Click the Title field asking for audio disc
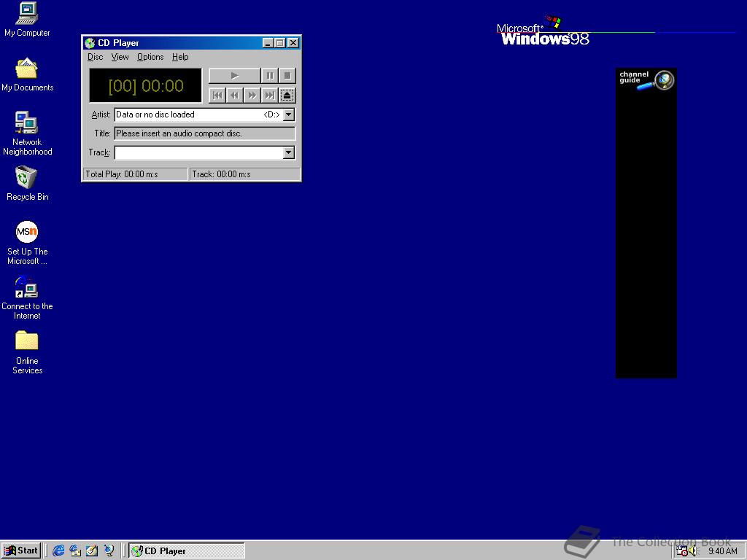 [x=205, y=133]
